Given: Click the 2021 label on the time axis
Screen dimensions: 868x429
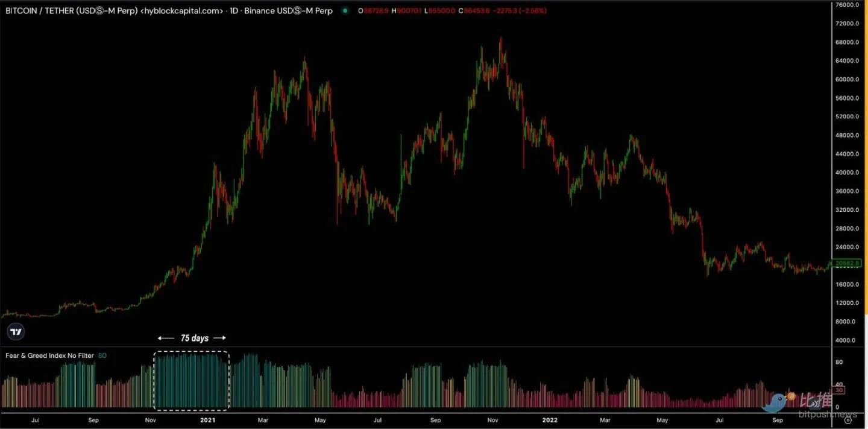Looking at the screenshot, I should 207,420.
